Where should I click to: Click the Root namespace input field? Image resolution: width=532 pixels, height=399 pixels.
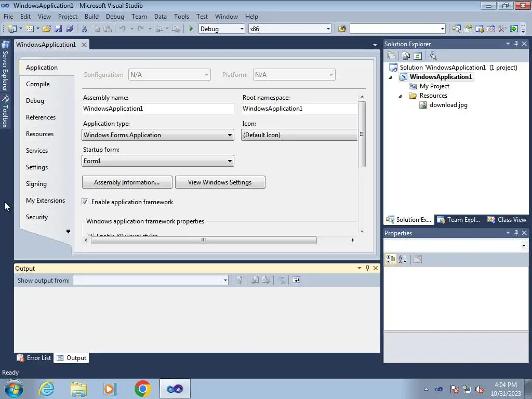coord(299,109)
